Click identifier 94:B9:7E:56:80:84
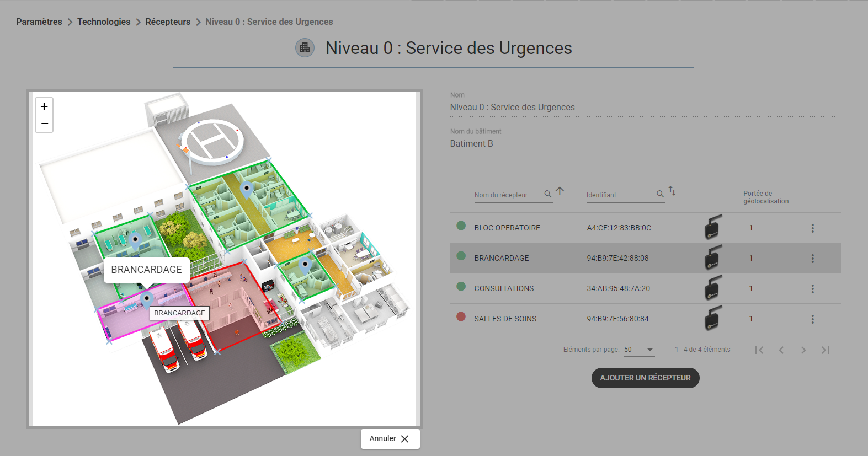 point(617,319)
